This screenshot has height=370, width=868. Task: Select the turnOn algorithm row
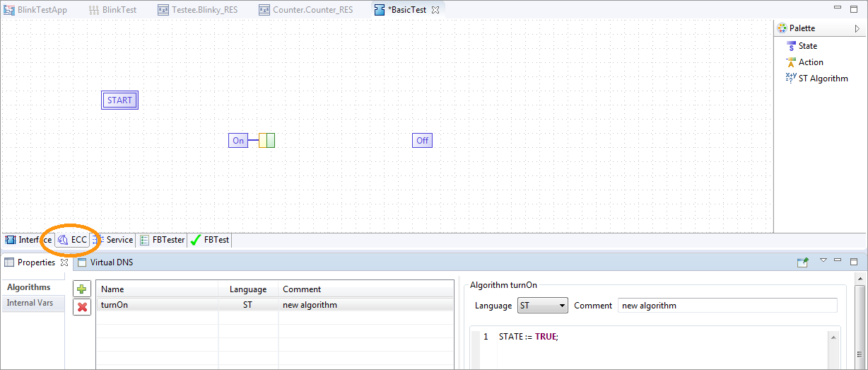point(156,305)
